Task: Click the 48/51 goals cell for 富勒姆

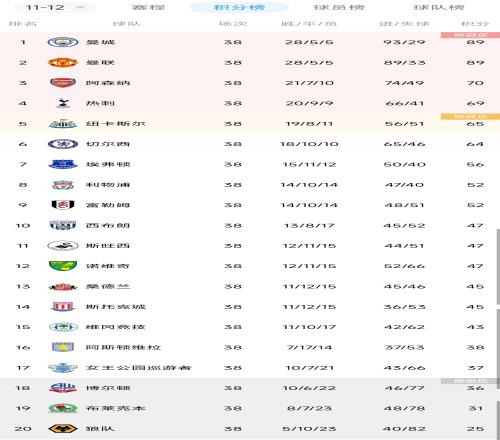Action: coord(404,205)
